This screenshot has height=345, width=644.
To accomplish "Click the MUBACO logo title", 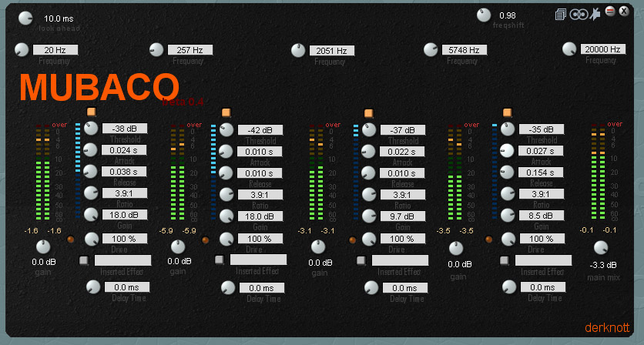I will click(99, 85).
